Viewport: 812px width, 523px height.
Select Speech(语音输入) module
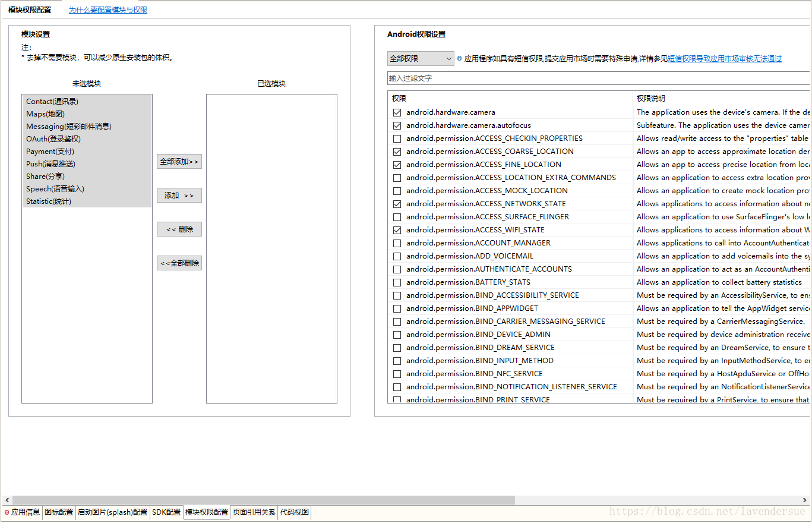pyautogui.click(x=87, y=189)
